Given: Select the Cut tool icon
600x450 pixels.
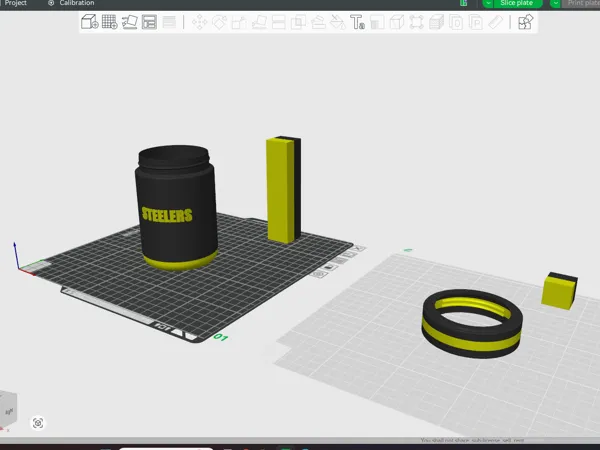Looking at the screenshot, I should click(x=279, y=22).
